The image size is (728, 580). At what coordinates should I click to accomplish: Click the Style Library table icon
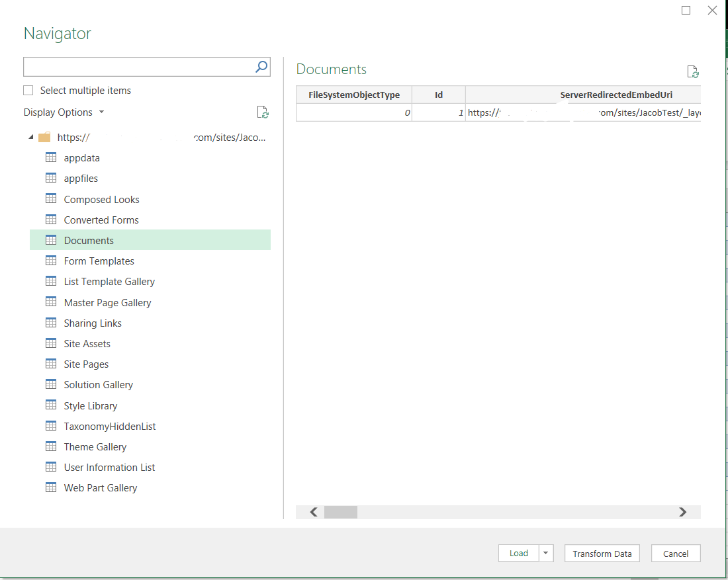tap(51, 405)
